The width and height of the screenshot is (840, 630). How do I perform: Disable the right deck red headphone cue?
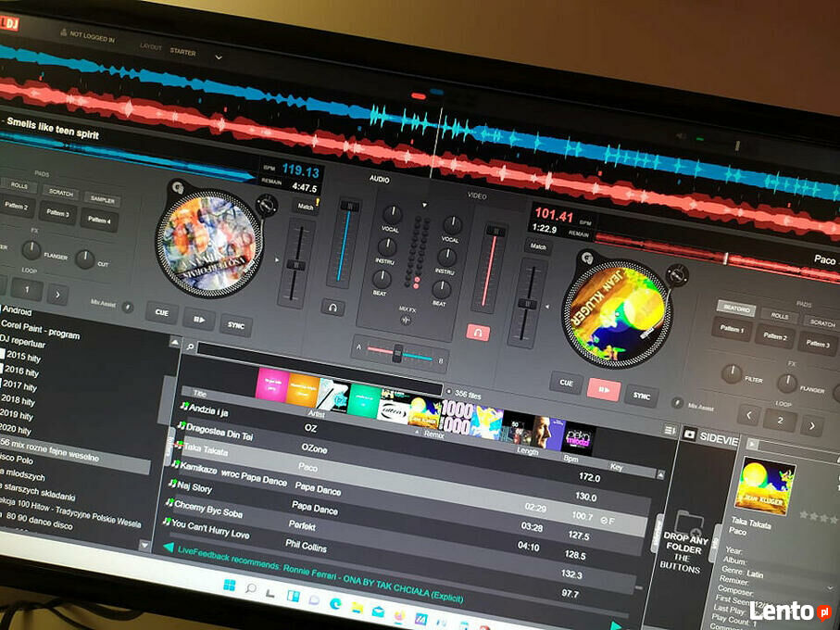(x=478, y=332)
